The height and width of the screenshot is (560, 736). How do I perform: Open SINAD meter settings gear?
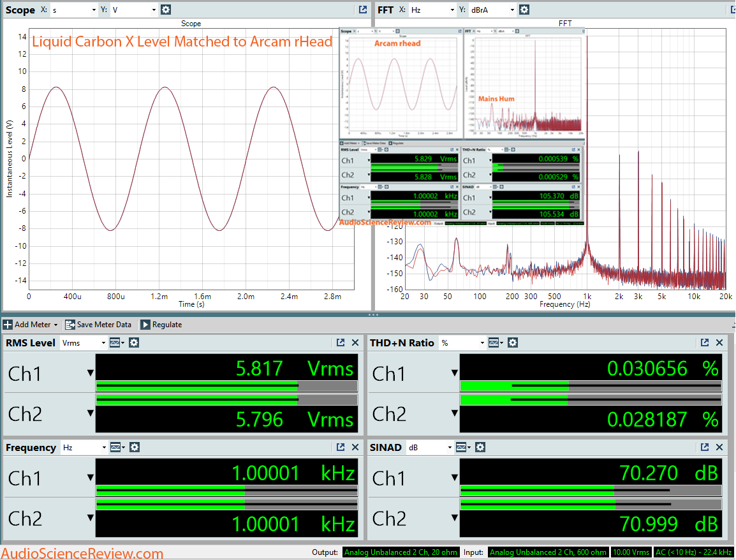[480, 447]
